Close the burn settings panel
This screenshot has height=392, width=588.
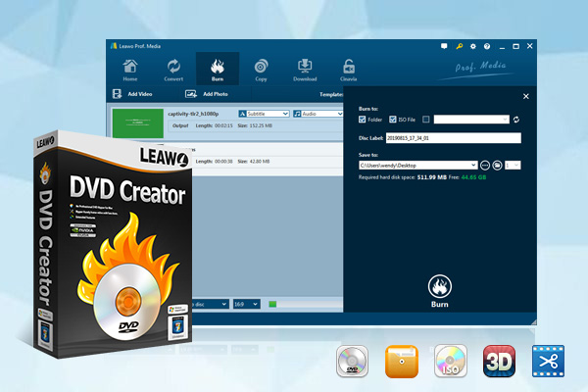[526, 96]
